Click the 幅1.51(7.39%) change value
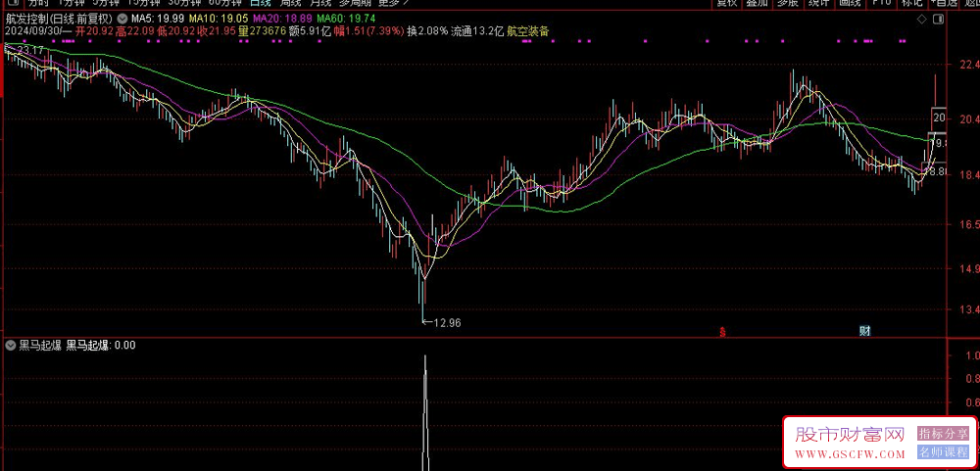The image size is (980, 471). tap(368, 31)
